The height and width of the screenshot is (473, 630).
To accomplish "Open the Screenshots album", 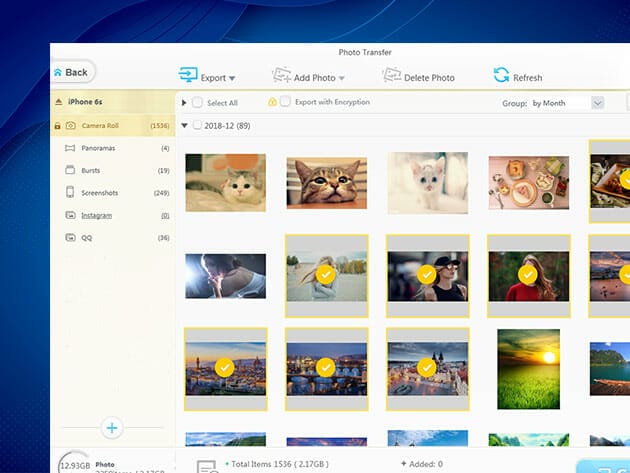I will 102,192.
